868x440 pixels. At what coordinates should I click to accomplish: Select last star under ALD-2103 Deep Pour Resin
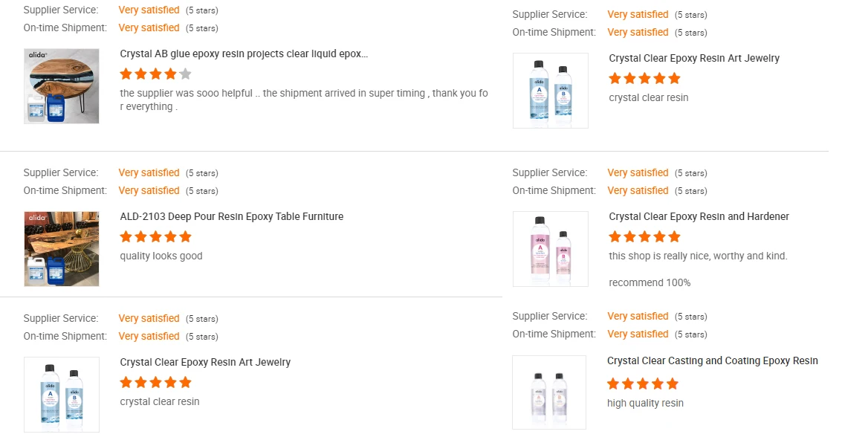pos(186,236)
